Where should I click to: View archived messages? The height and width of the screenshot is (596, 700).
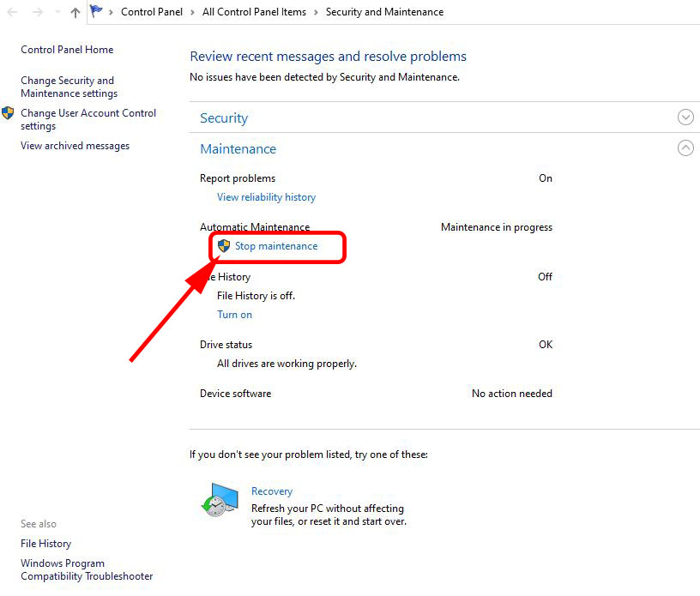(x=75, y=145)
